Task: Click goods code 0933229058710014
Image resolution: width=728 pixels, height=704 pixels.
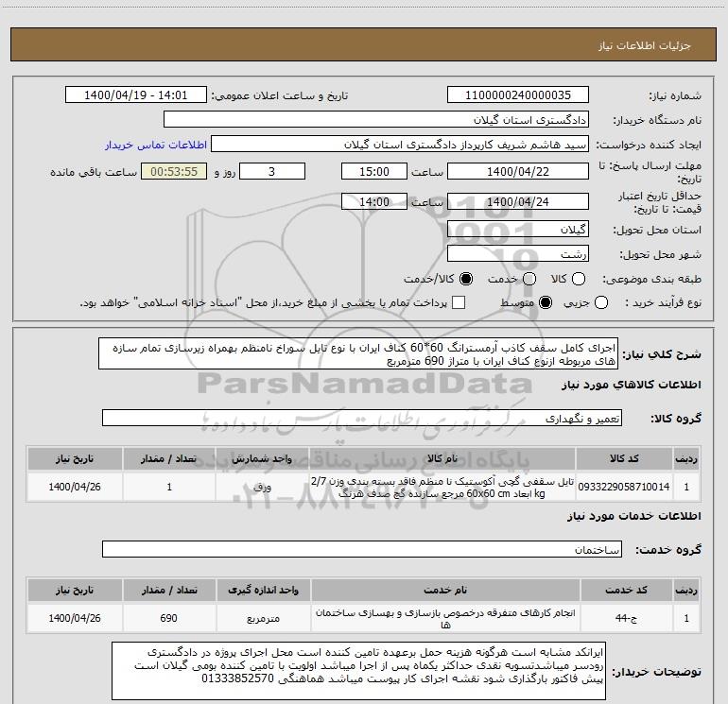Action: pos(624,487)
